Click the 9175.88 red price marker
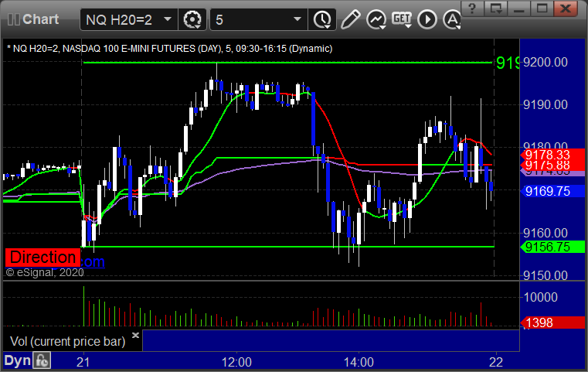The image size is (588, 372). 552,166
